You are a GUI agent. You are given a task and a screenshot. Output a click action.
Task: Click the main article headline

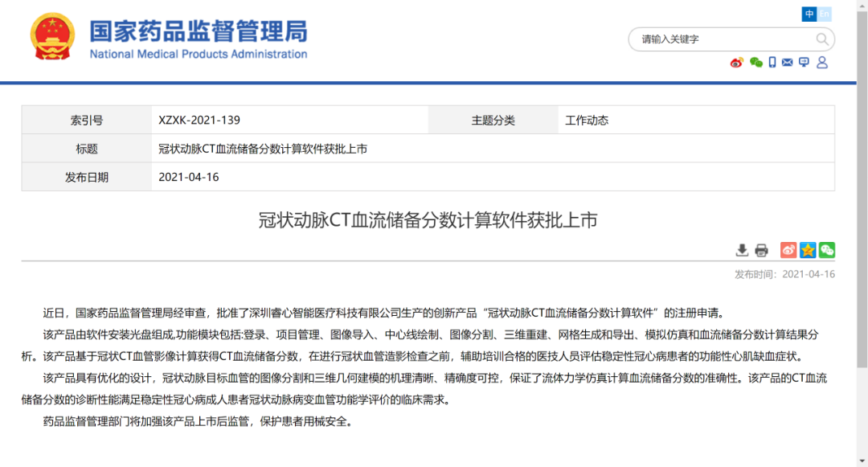428,220
